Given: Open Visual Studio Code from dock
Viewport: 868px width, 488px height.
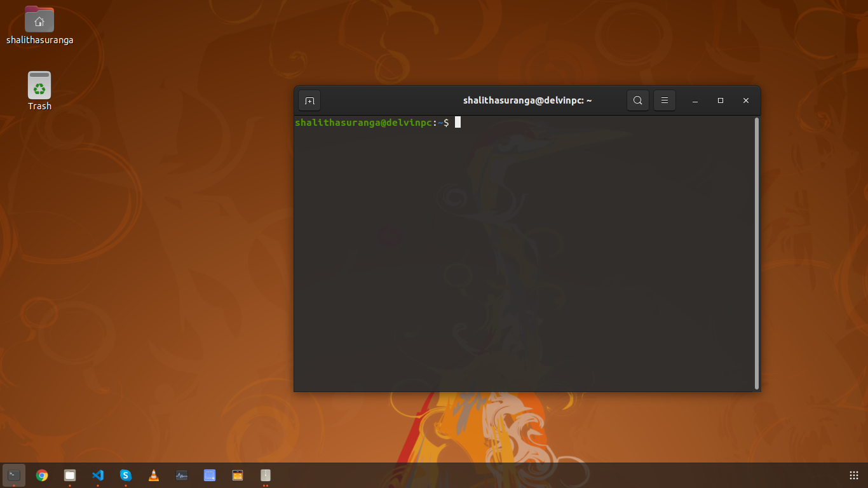Looking at the screenshot, I should [98, 475].
